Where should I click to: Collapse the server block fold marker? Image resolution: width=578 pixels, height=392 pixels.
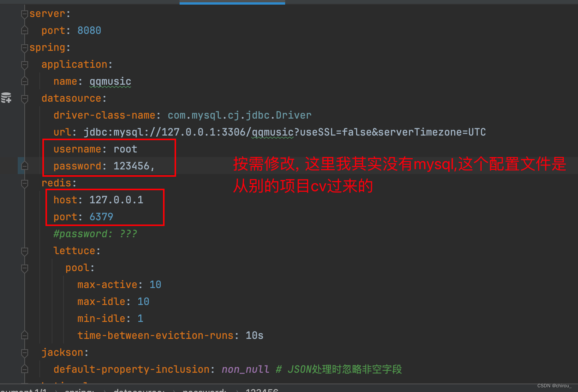coord(25,14)
